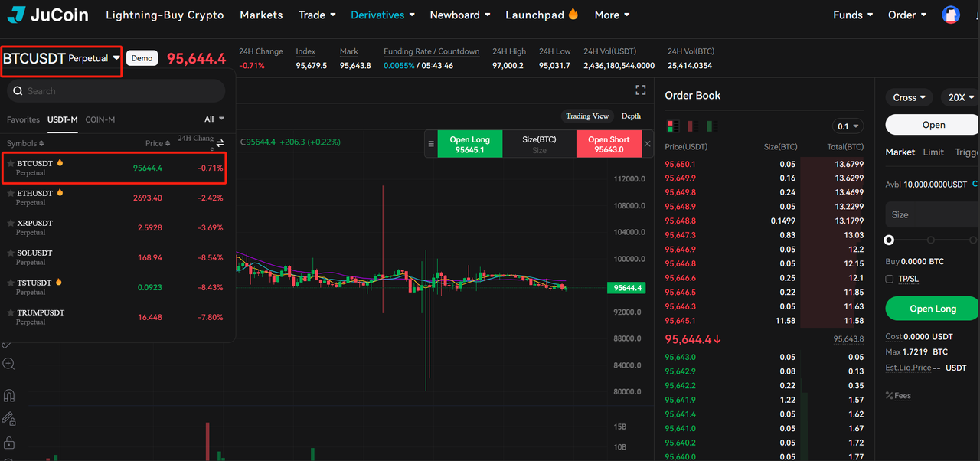980x461 pixels.
Task: Open the Funds dropdown
Action: pos(853,15)
